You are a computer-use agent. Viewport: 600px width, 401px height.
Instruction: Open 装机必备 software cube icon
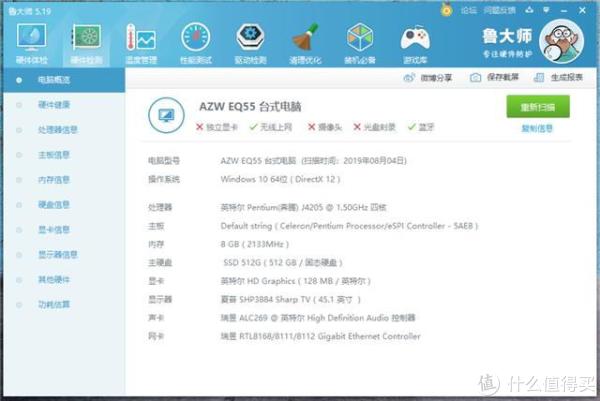[x=360, y=43]
